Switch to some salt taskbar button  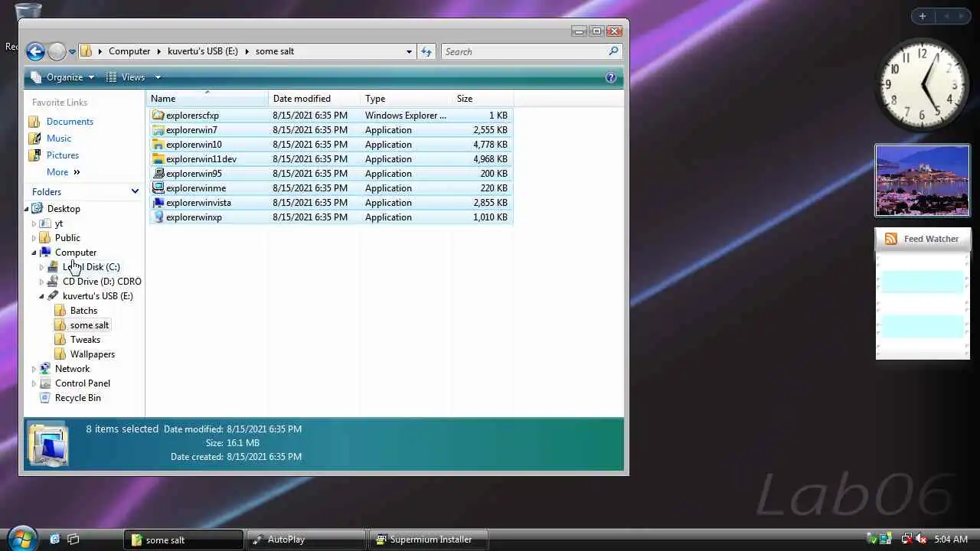coord(184,540)
